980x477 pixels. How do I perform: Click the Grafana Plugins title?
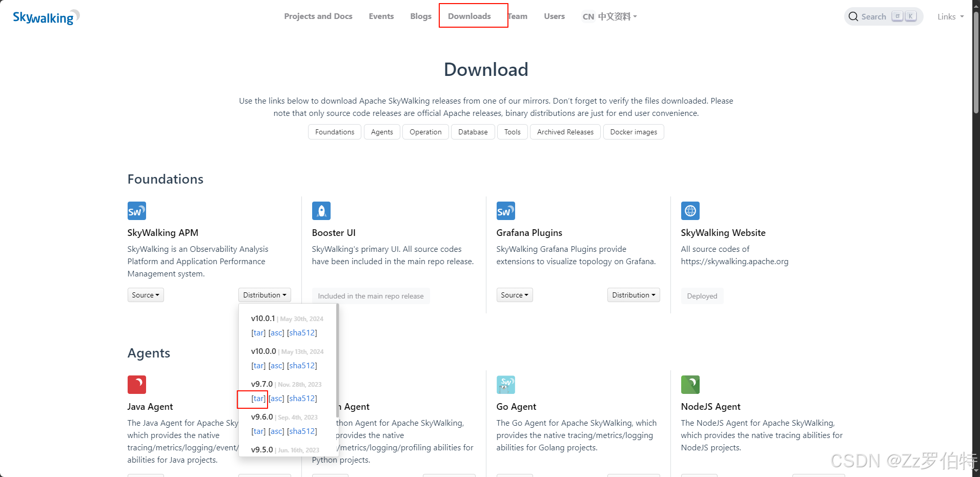coord(529,233)
